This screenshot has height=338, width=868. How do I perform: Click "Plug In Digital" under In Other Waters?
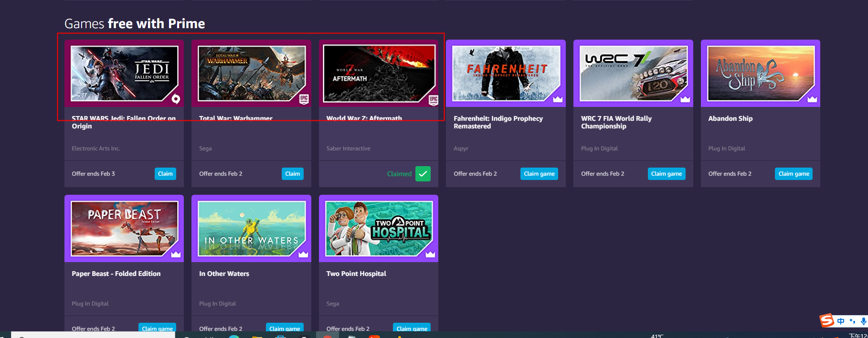(x=217, y=304)
